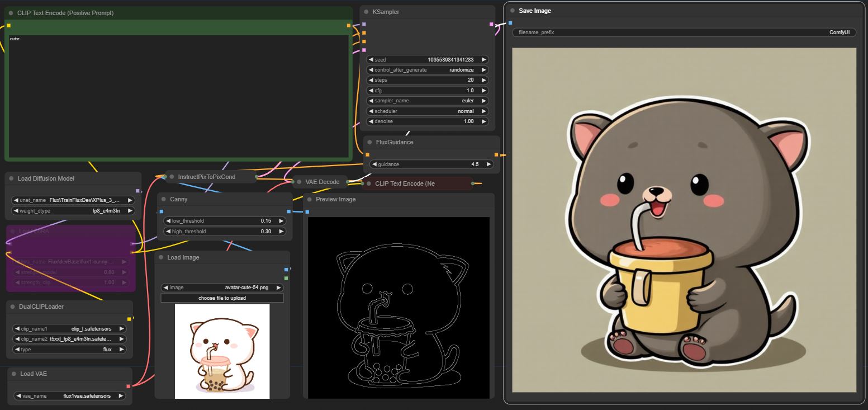
Task: Click choose file to upload button
Action: (222, 298)
